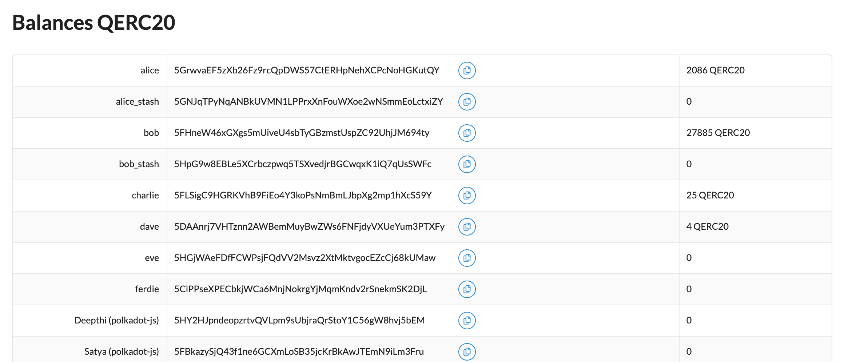The height and width of the screenshot is (362, 868).
Task: Click the copy icon for dave
Action: (467, 227)
